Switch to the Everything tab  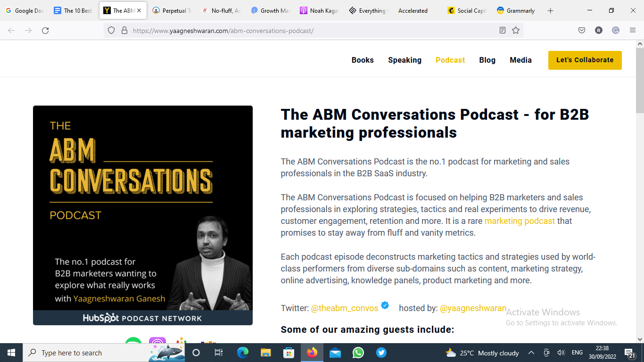368,10
